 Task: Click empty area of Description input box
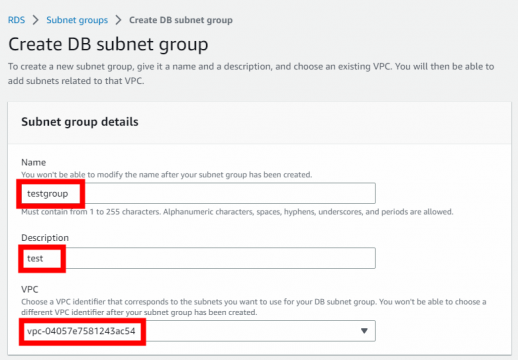(220, 258)
